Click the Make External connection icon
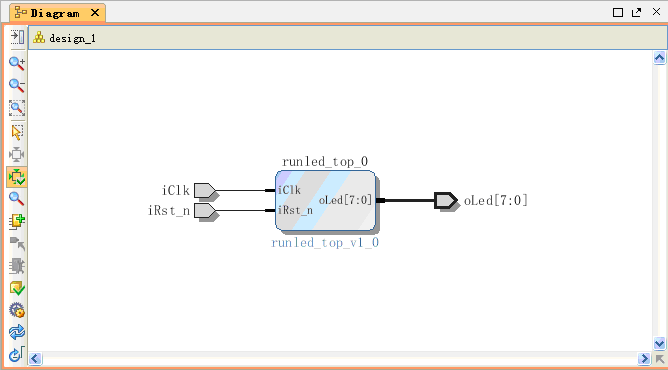The width and height of the screenshot is (668, 370). click(17, 244)
